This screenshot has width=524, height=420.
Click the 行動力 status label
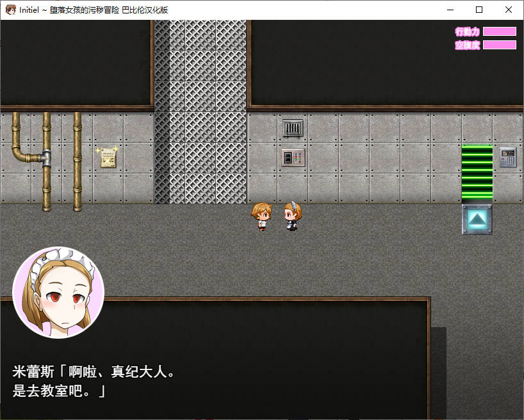point(467,31)
